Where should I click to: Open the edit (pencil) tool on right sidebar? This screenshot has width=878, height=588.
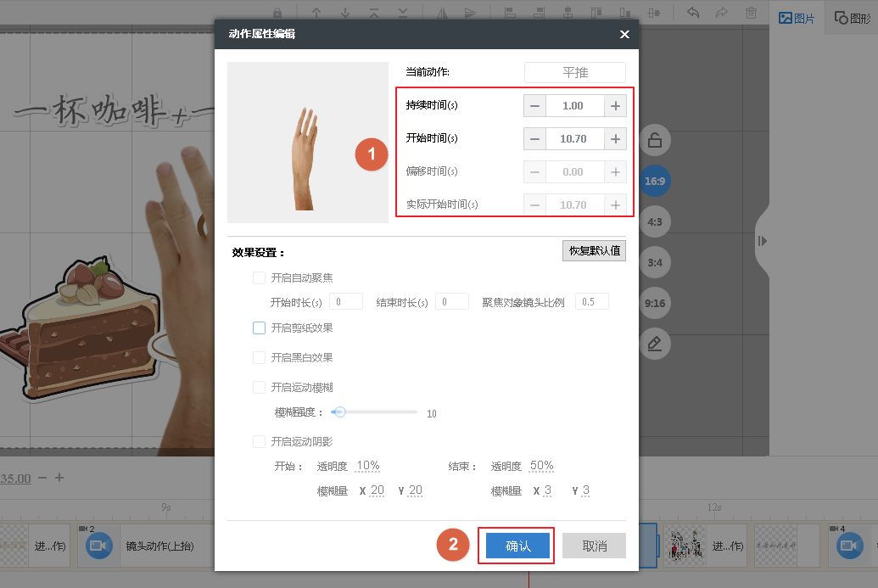pyautogui.click(x=654, y=344)
